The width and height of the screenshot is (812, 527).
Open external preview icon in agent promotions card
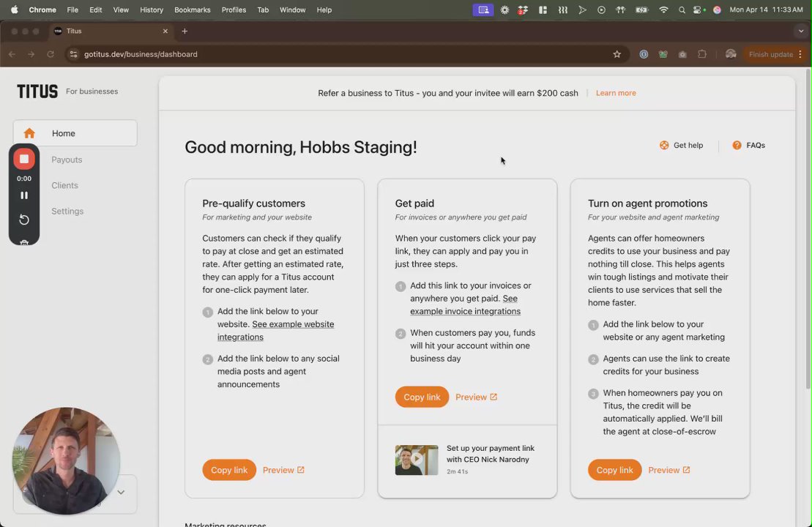pos(686,470)
